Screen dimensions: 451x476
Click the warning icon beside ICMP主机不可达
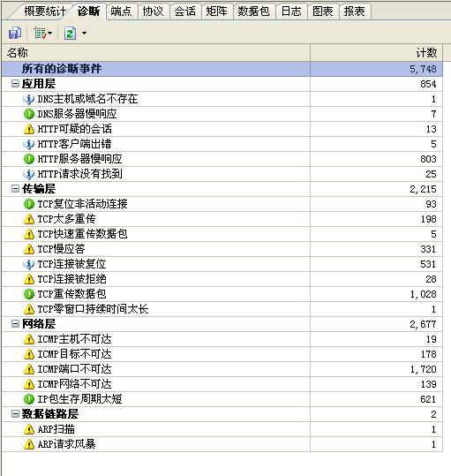pyautogui.click(x=29, y=339)
